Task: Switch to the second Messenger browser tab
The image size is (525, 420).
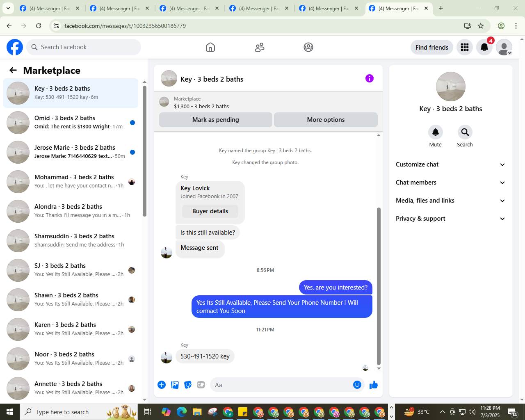Action: click(119, 8)
